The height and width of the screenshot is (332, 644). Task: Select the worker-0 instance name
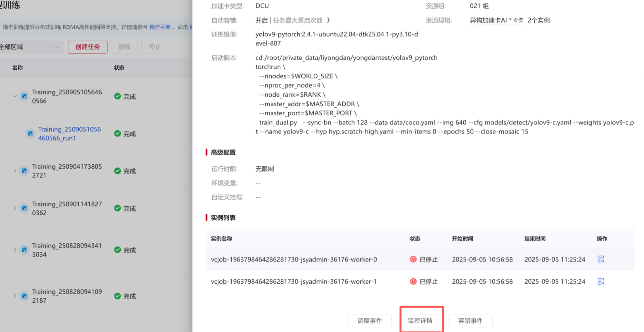[x=294, y=259]
